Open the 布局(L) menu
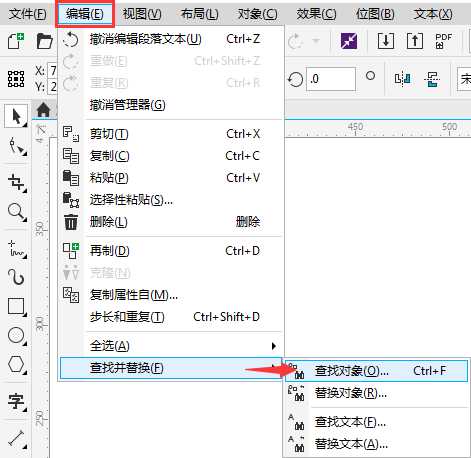This screenshot has height=458, width=471. (199, 14)
